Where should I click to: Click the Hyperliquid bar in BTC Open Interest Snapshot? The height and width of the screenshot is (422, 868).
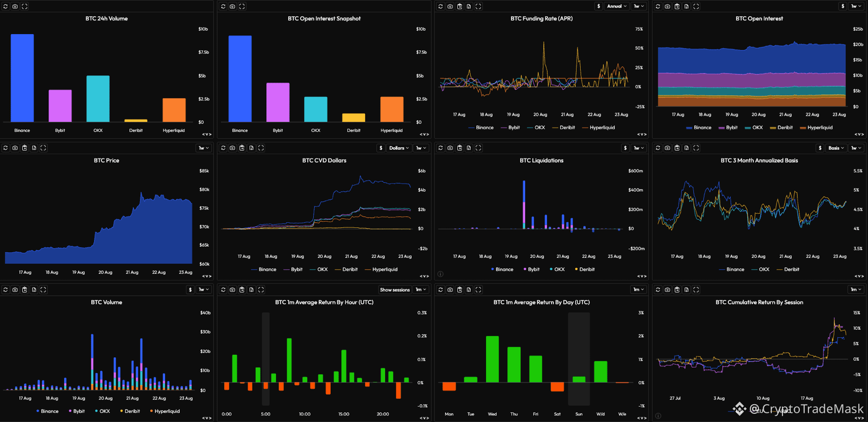392,109
